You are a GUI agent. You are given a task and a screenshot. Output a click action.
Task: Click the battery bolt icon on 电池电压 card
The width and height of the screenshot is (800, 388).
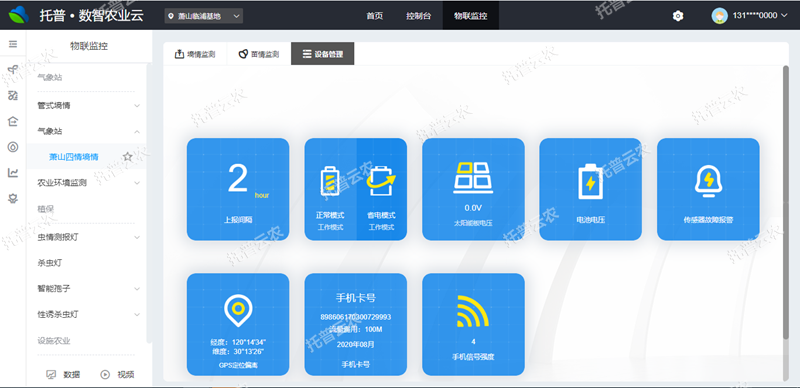pos(590,181)
